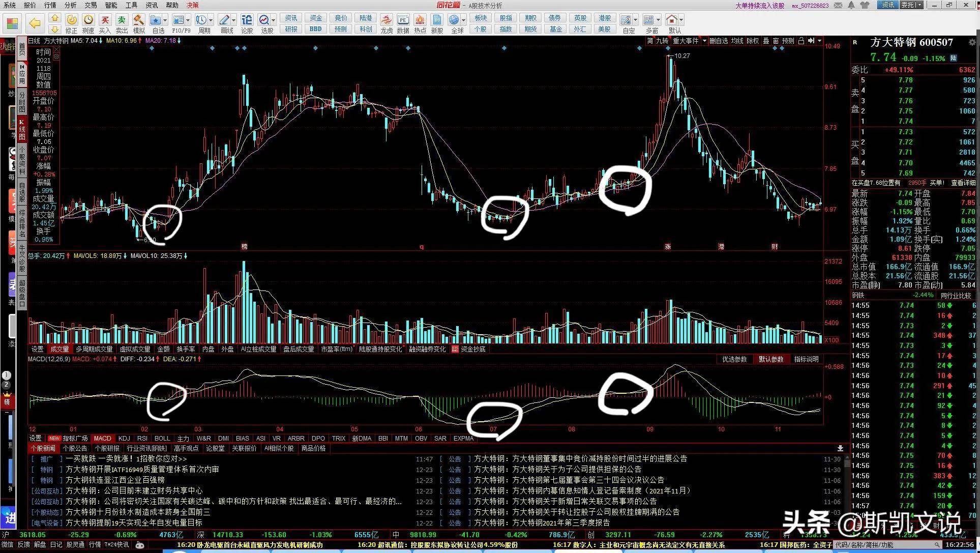Expand the 画线 dropdown arrow
The width and height of the screenshot is (980, 553).
(233, 20)
